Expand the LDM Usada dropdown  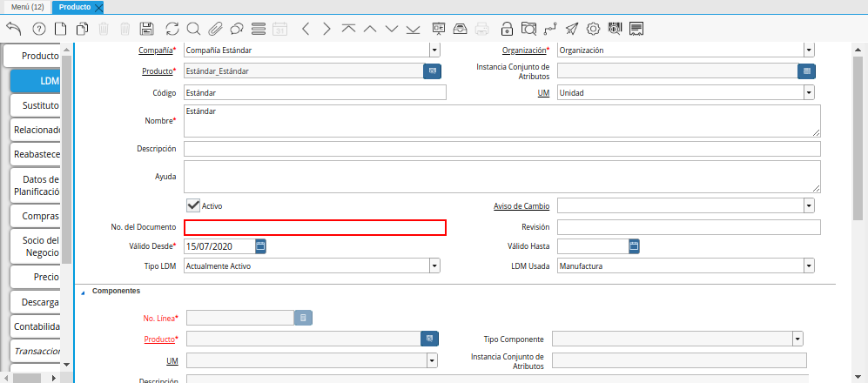(x=809, y=266)
